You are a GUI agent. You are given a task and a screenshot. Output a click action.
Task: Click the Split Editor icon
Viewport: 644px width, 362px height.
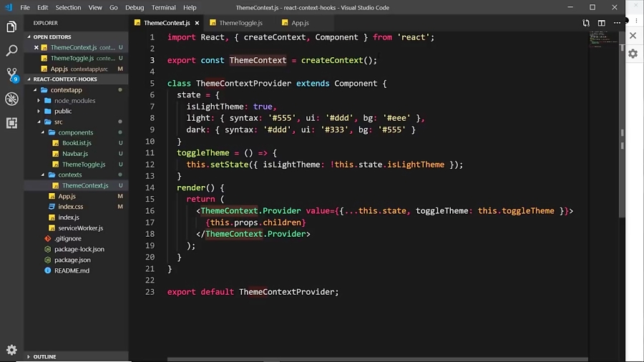point(601,23)
